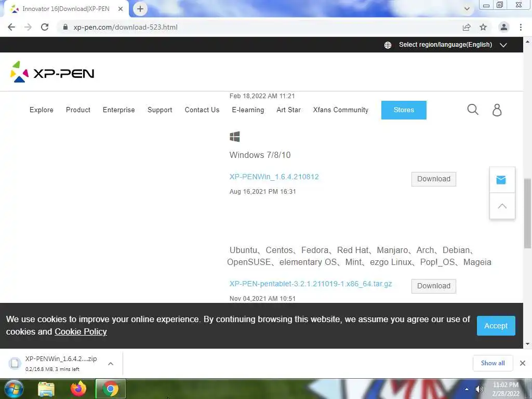Open the Product menu

78,110
